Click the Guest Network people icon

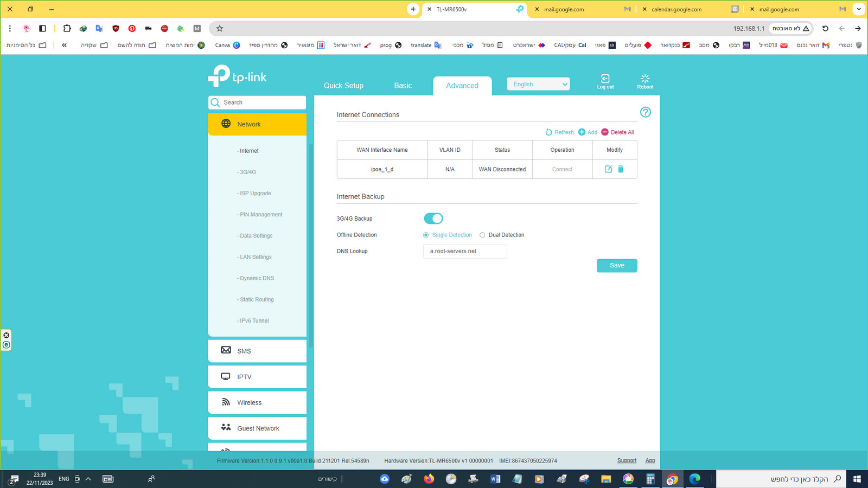click(x=226, y=427)
